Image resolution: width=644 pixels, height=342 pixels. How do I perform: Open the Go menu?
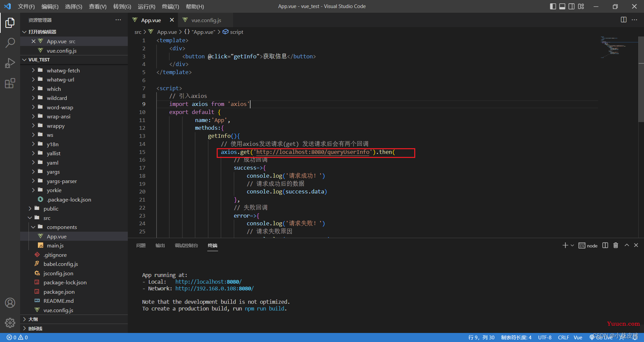pyautogui.click(x=122, y=6)
